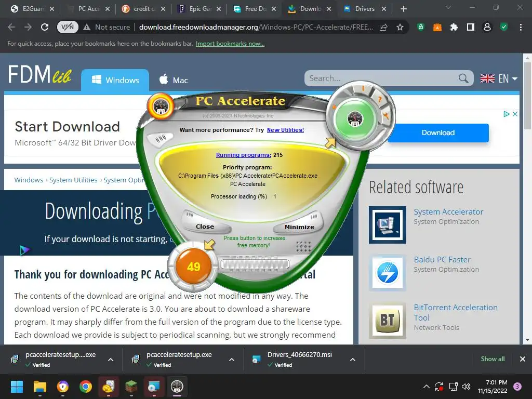
Task: Open the New Utilities! link
Action: click(285, 130)
